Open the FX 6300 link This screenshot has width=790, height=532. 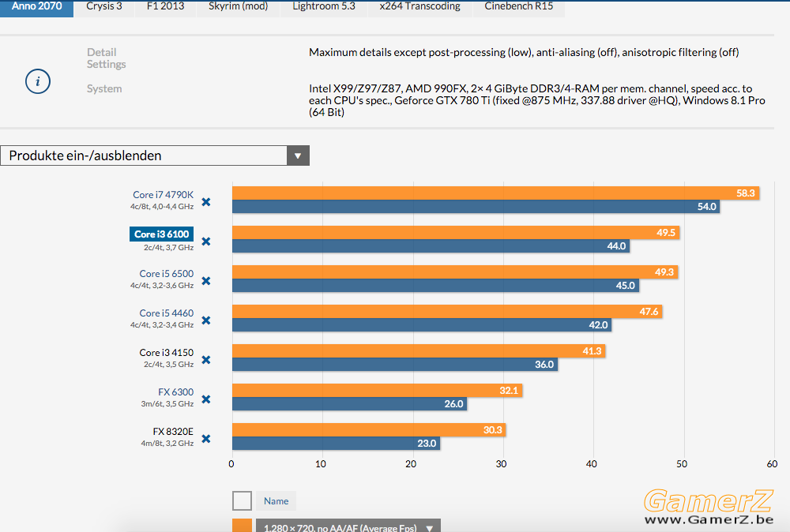click(176, 392)
